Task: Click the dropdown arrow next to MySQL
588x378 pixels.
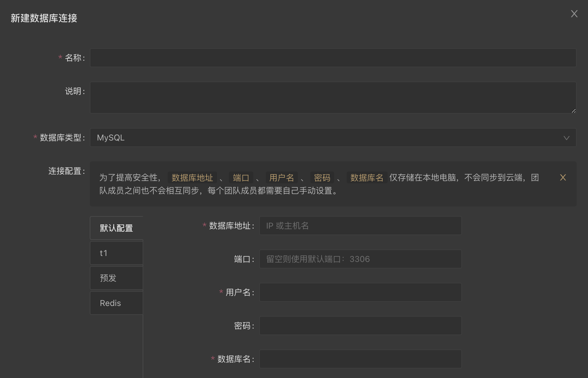Action: tap(567, 138)
